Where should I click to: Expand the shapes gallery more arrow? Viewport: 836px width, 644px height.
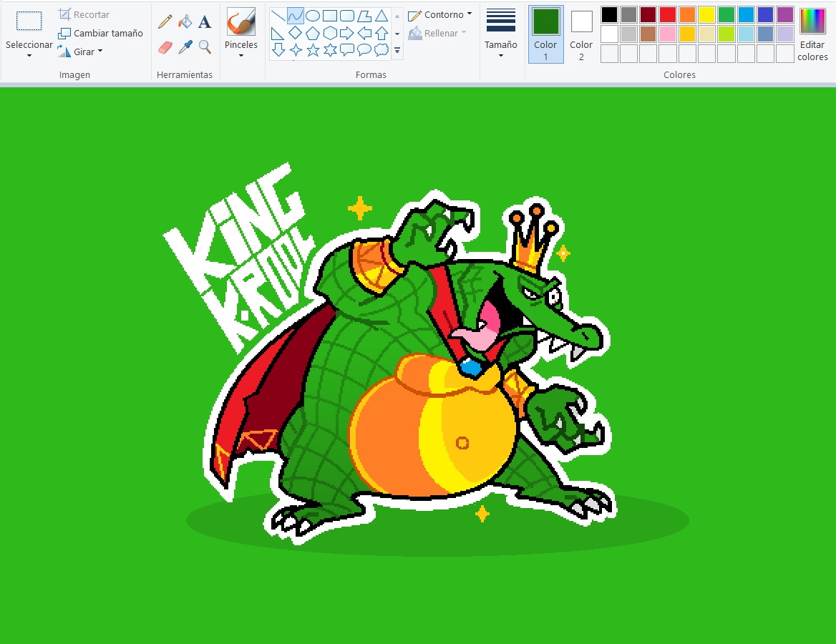397,50
